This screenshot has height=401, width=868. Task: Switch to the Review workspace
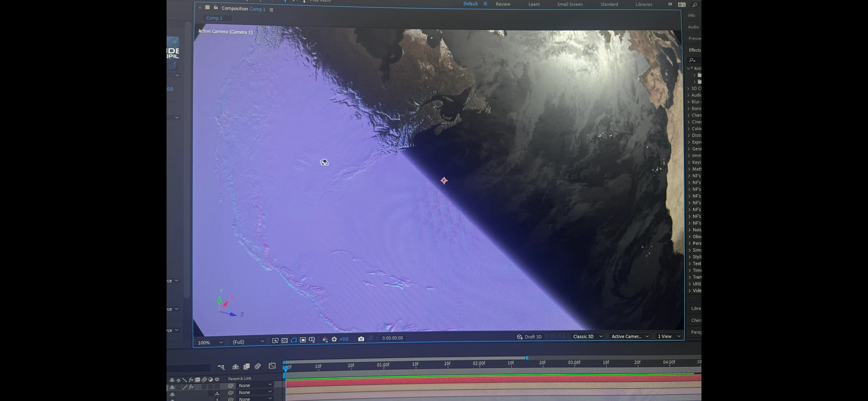503,4
